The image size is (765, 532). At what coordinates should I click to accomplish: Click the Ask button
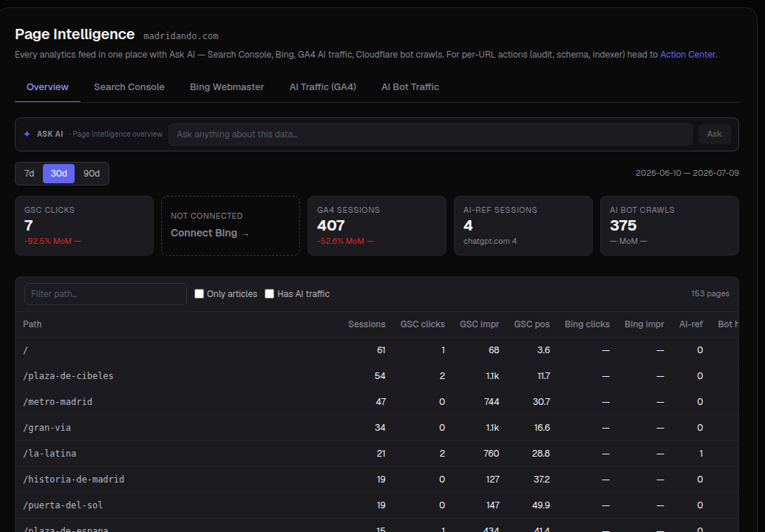[x=714, y=134]
